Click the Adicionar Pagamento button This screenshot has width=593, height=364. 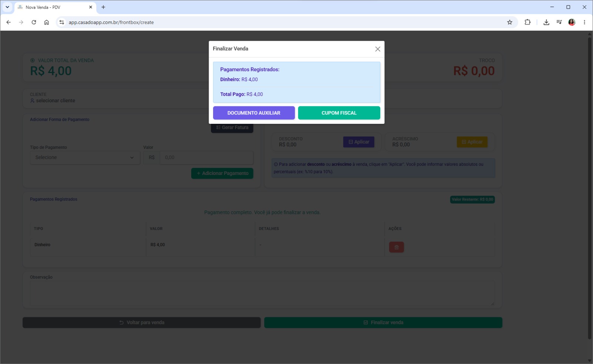click(x=222, y=173)
